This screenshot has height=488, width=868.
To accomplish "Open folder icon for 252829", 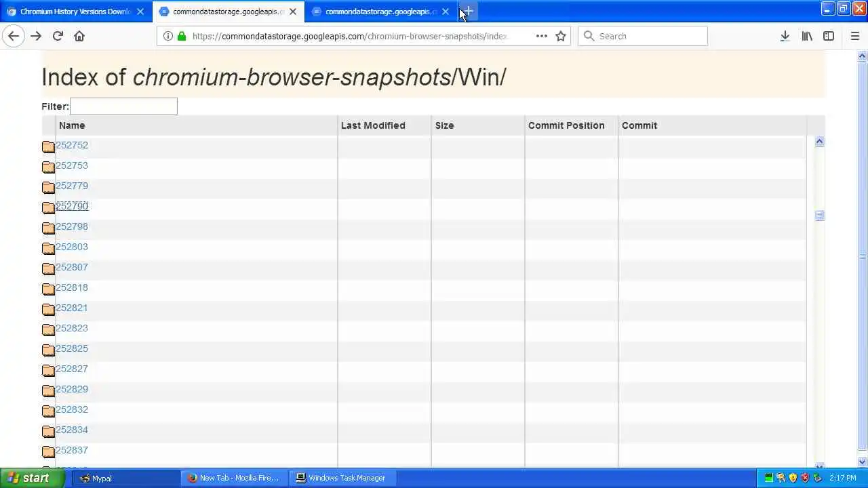I will tap(48, 390).
